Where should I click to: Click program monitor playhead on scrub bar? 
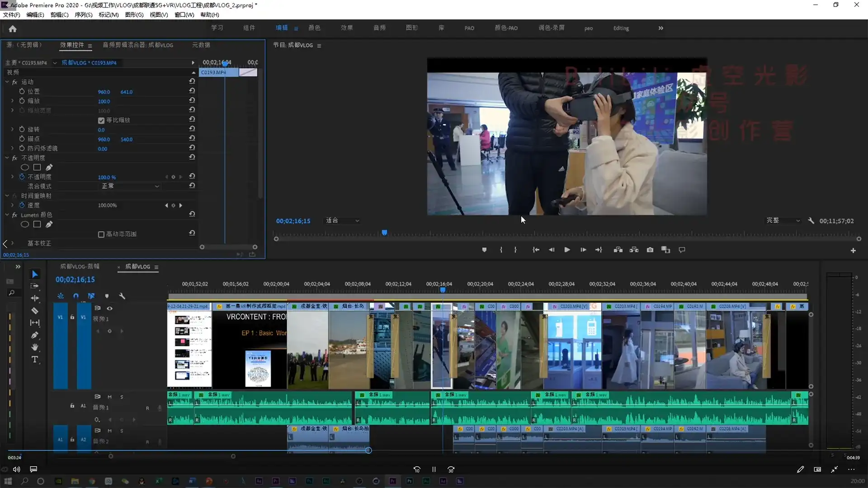pyautogui.click(x=384, y=233)
